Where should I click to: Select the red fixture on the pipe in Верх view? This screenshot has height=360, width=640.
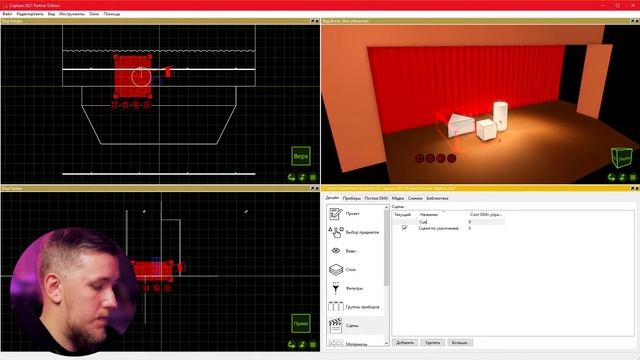(x=168, y=72)
